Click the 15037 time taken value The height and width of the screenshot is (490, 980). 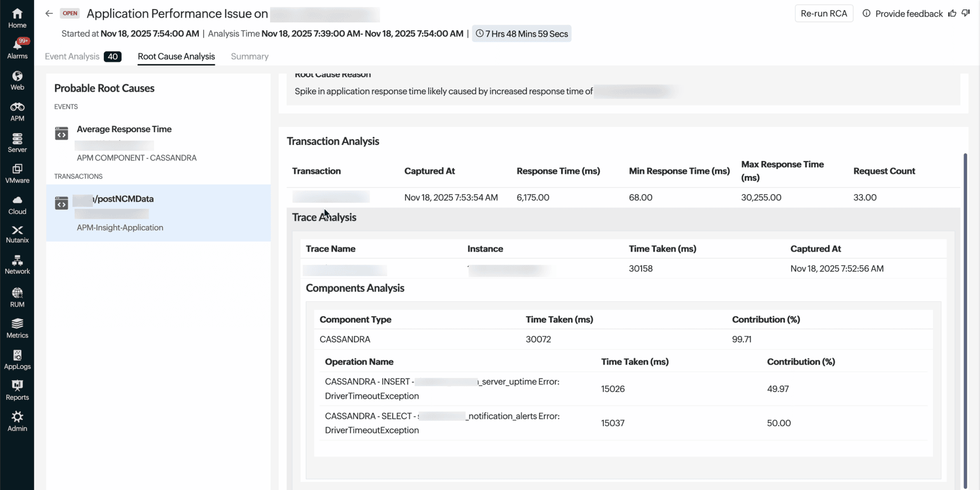pos(613,423)
